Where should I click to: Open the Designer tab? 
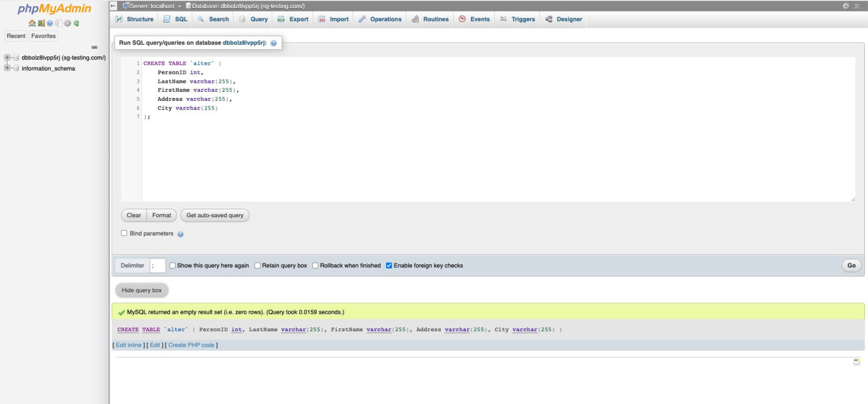pyautogui.click(x=563, y=19)
